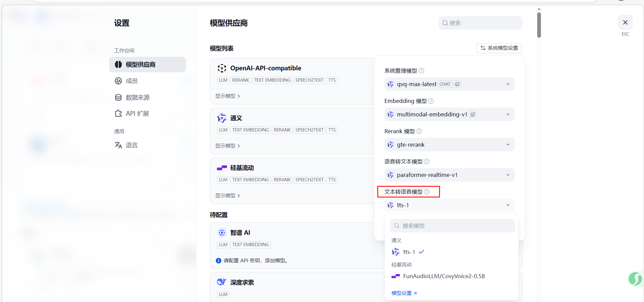Click the 模型列表 section heading
The image size is (644, 302).
click(x=222, y=48)
